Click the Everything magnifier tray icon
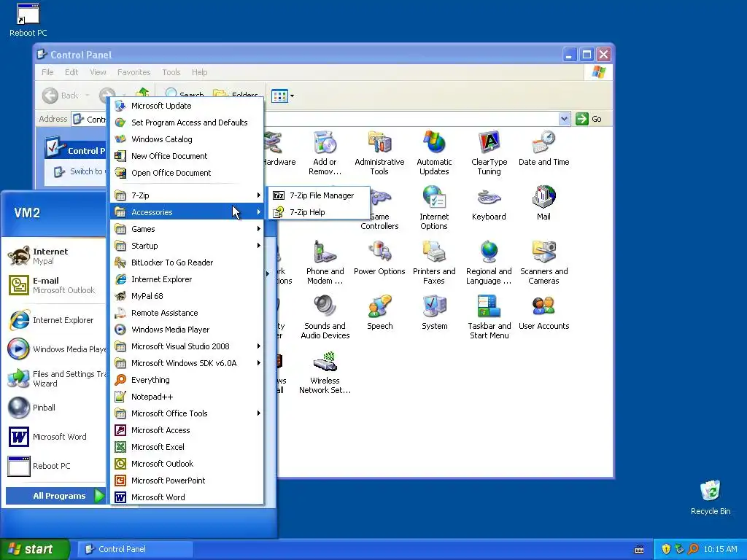 (693, 549)
